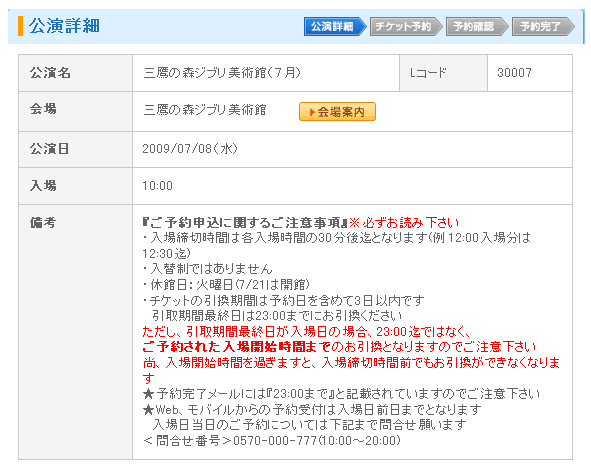This screenshot has width=591, height=468.
Task: Select the チケット予約 step tab
Action: pos(406,26)
